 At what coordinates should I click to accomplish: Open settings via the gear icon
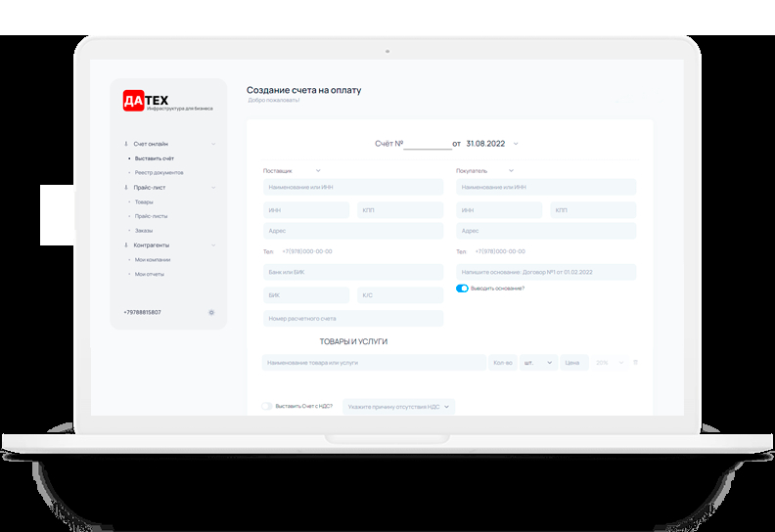pos(211,312)
